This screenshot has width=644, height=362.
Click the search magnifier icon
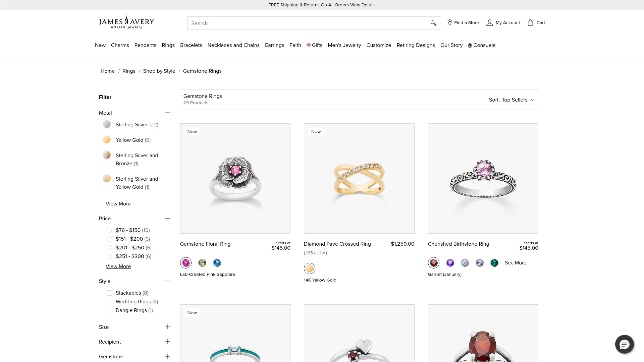pyautogui.click(x=433, y=23)
